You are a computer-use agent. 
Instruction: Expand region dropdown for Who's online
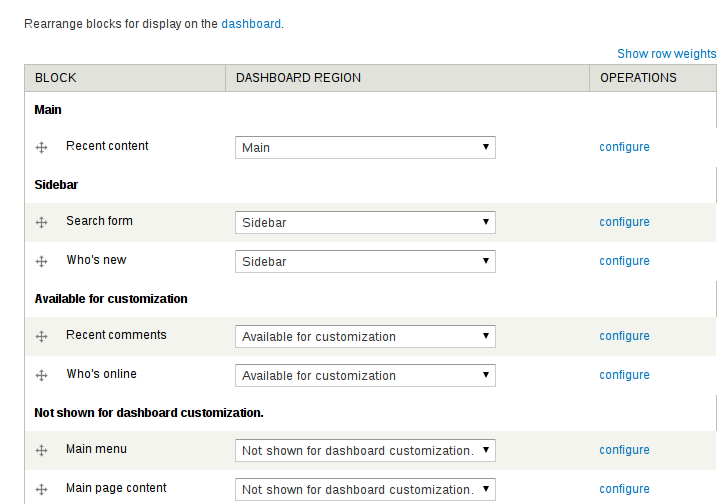point(365,375)
